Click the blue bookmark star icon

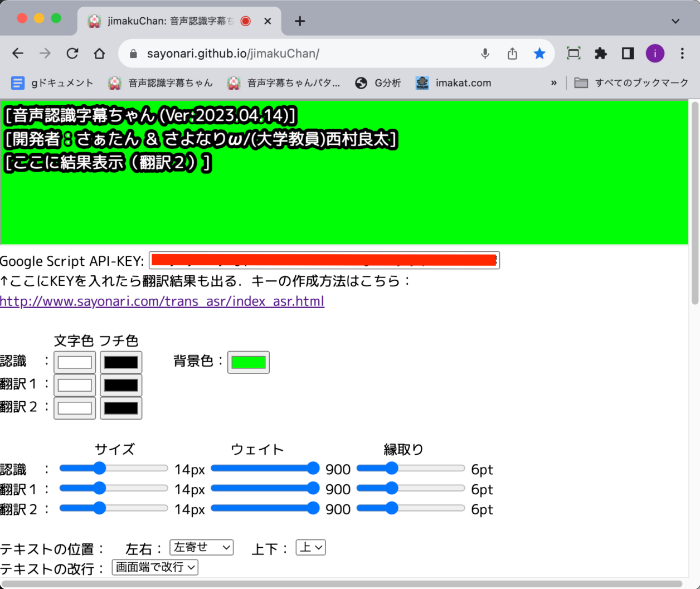[539, 53]
